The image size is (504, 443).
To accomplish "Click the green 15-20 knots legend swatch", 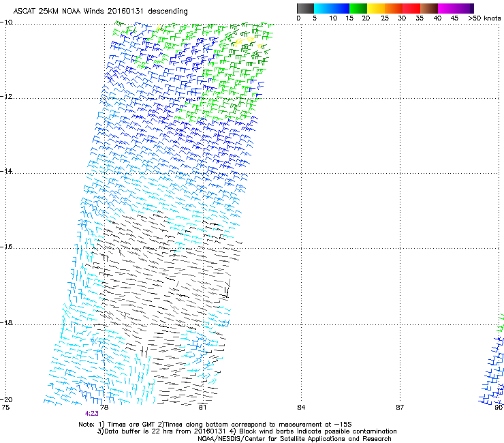I will 358,8.
